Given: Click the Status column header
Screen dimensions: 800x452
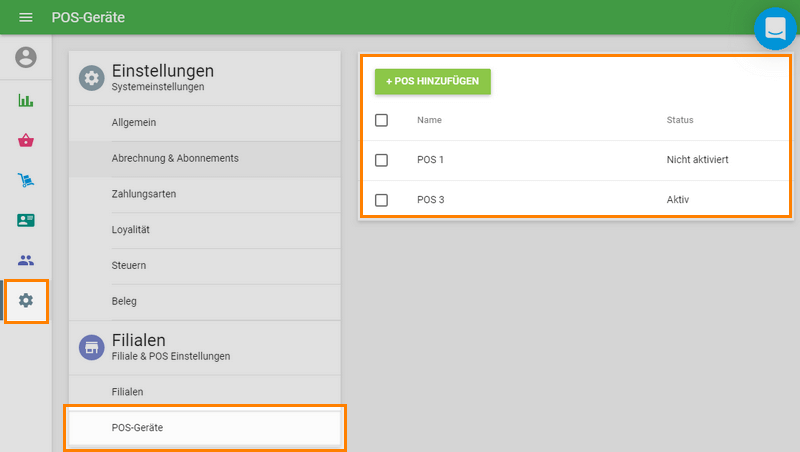Looking at the screenshot, I should click(x=680, y=120).
